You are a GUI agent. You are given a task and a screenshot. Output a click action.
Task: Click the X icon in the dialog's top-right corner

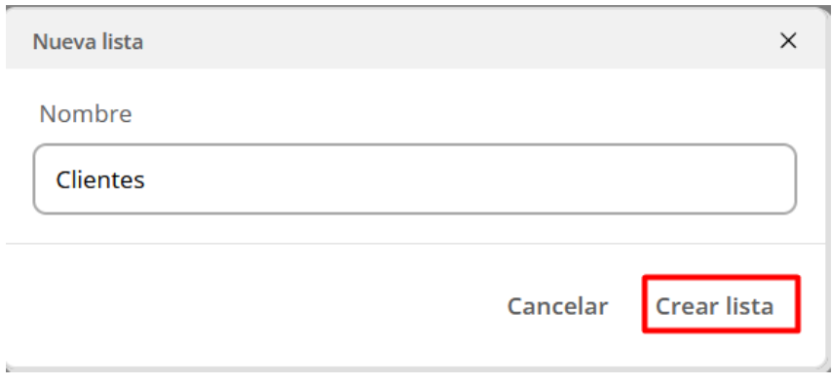[788, 41]
